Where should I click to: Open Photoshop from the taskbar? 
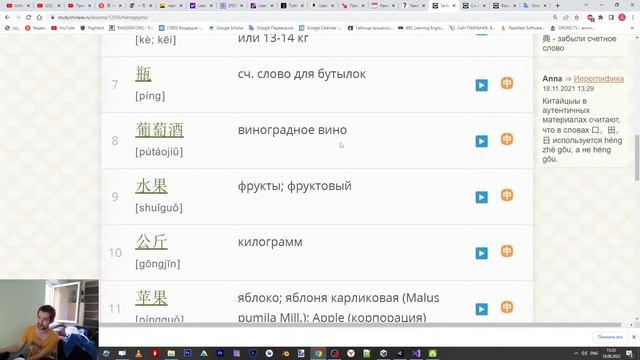(x=188, y=353)
